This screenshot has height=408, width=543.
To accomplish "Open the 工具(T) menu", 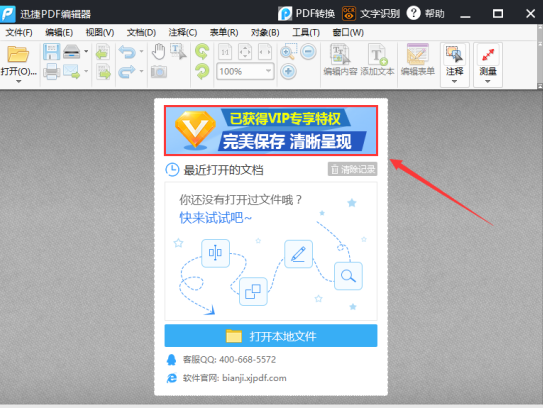I will (306, 33).
